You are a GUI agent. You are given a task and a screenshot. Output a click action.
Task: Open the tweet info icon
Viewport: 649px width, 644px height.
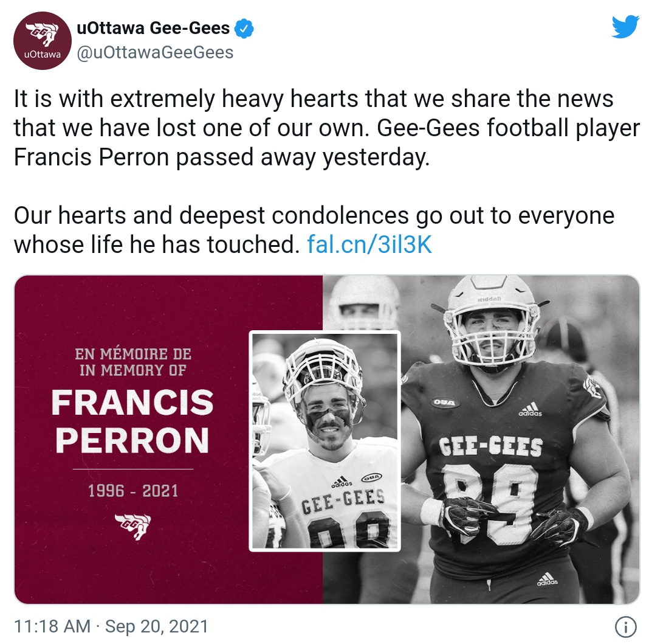[x=625, y=626]
